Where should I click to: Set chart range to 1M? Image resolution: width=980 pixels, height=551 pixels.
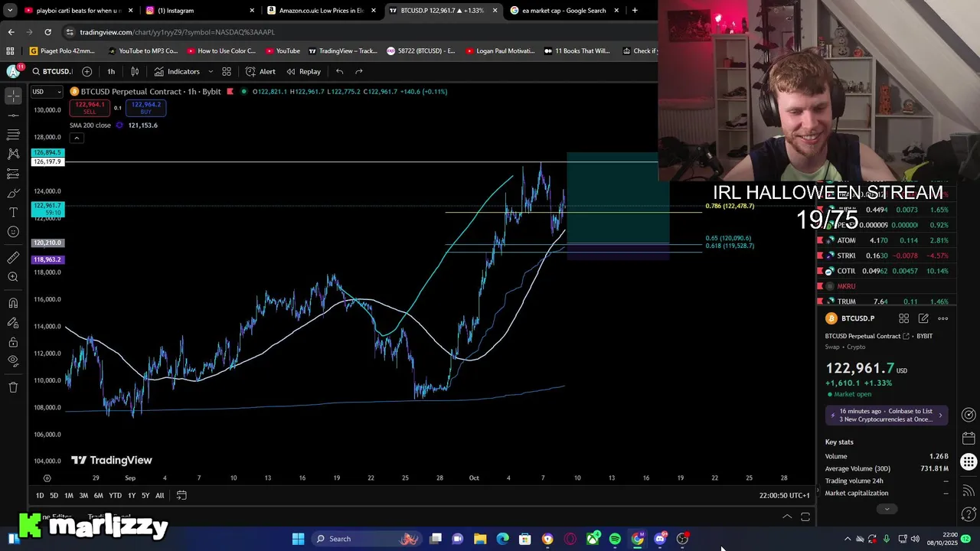click(68, 495)
